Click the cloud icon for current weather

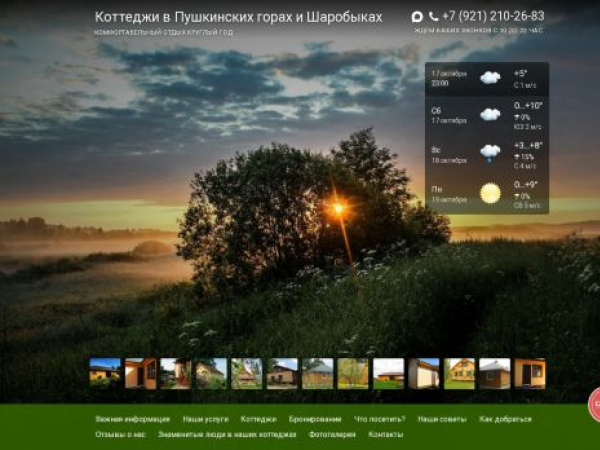click(490, 78)
